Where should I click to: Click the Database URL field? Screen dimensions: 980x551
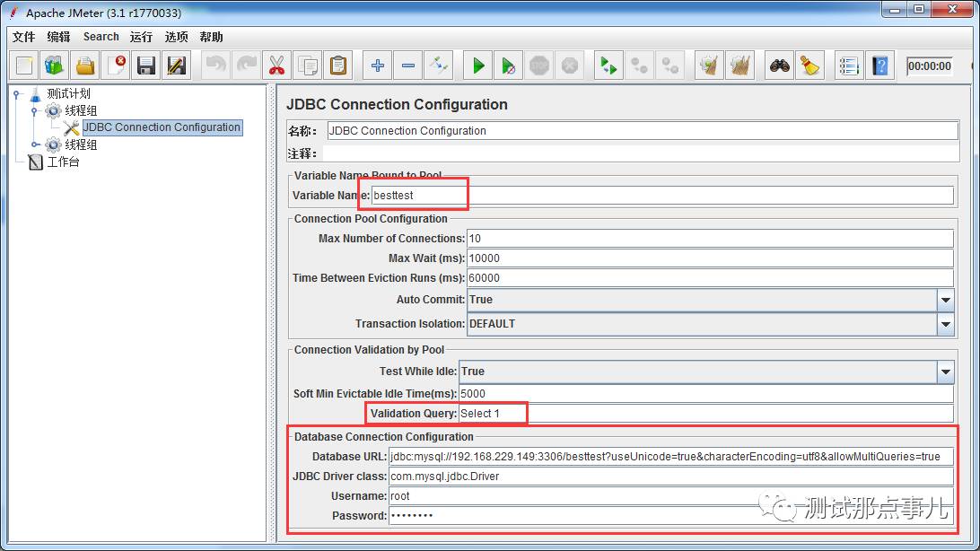671,457
